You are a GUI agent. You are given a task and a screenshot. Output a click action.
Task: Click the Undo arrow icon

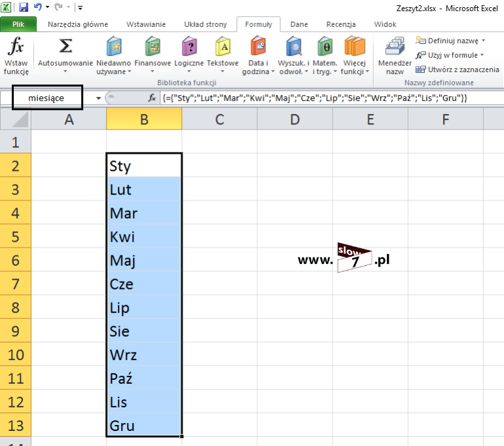38,7
